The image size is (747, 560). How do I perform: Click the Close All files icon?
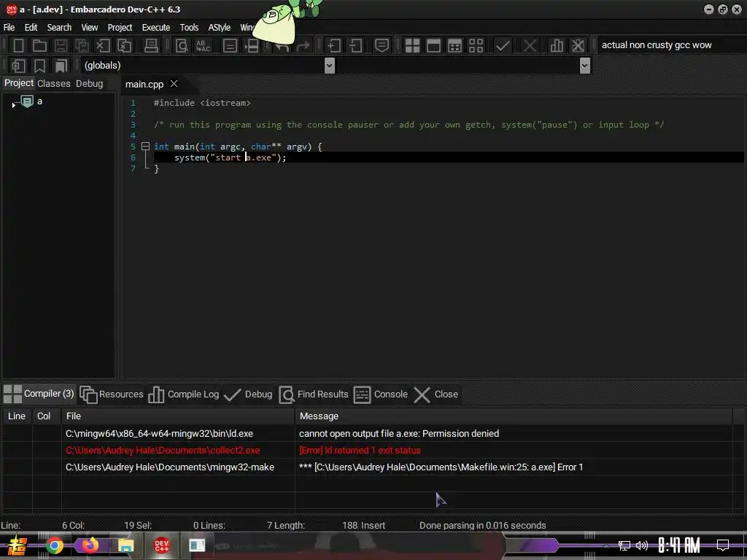coord(124,46)
